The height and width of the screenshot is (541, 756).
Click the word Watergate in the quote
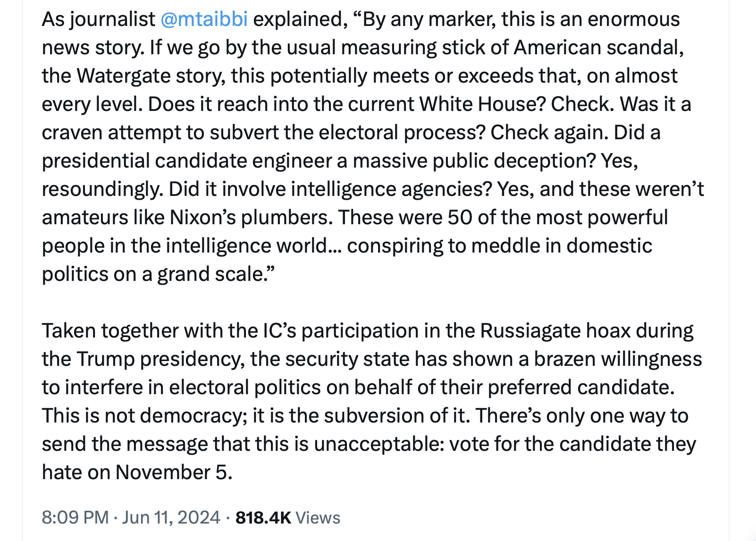click(x=123, y=76)
